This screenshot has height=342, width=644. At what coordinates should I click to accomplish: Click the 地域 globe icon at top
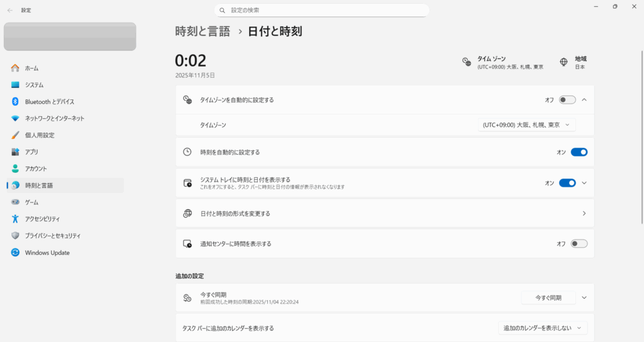pyautogui.click(x=563, y=62)
